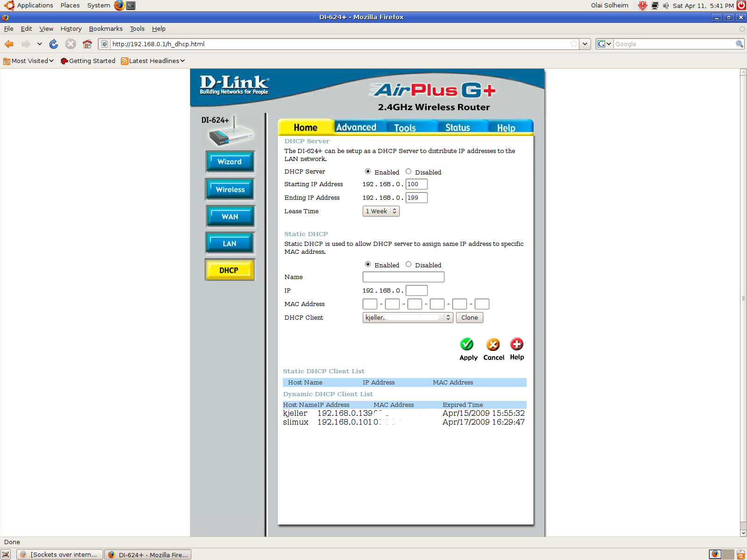This screenshot has height=560, width=747.
Task: Open the File menu
Action: [9, 28]
